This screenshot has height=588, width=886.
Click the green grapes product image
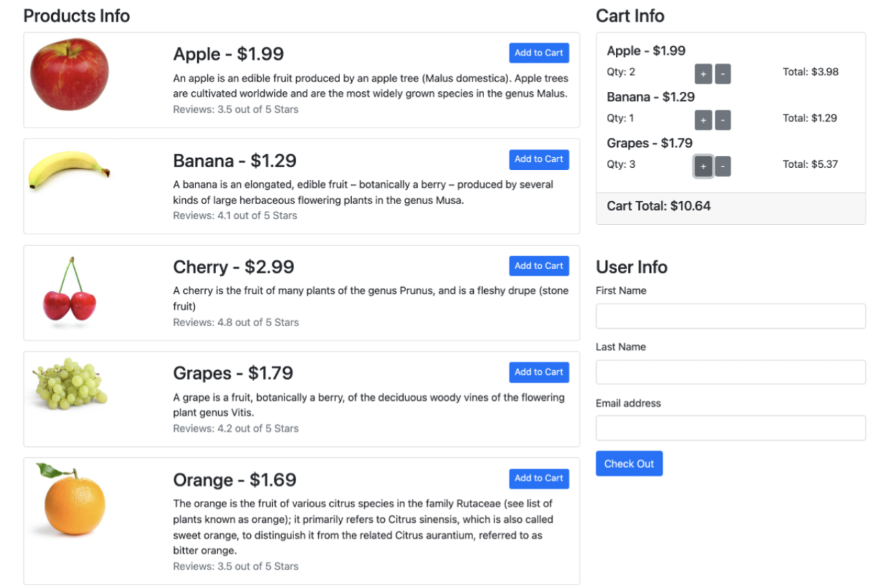[70, 383]
